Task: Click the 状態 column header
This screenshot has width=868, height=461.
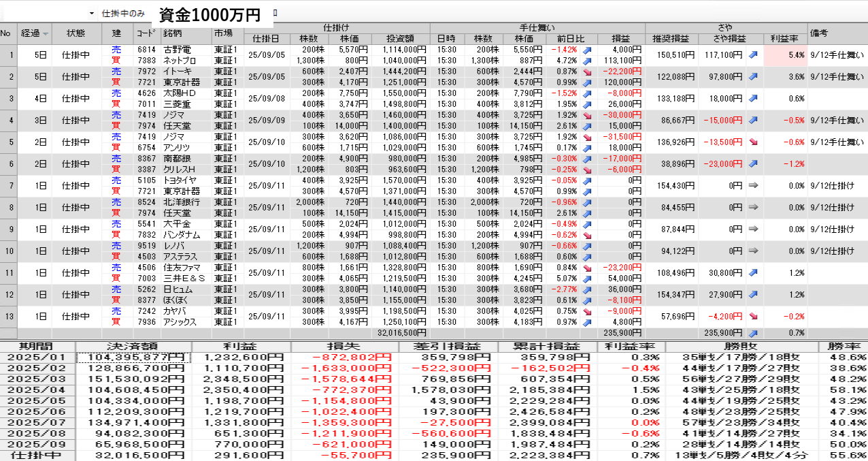Action: tap(76, 33)
